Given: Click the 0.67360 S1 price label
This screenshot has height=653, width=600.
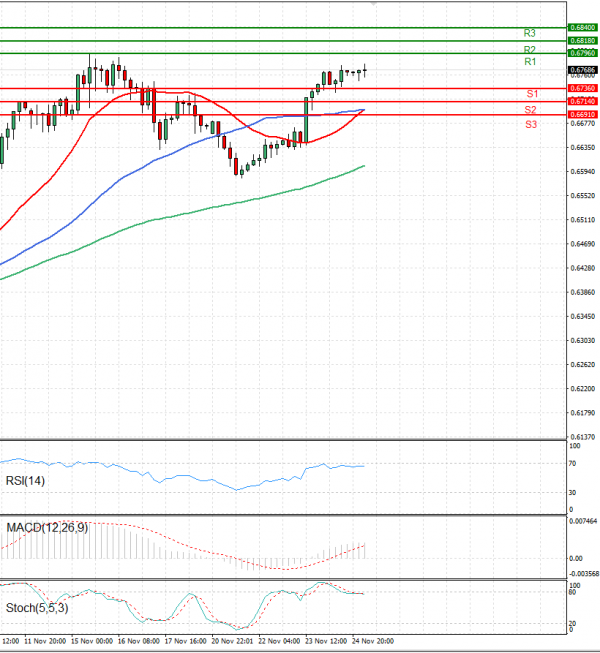Looking at the screenshot, I should [x=583, y=88].
